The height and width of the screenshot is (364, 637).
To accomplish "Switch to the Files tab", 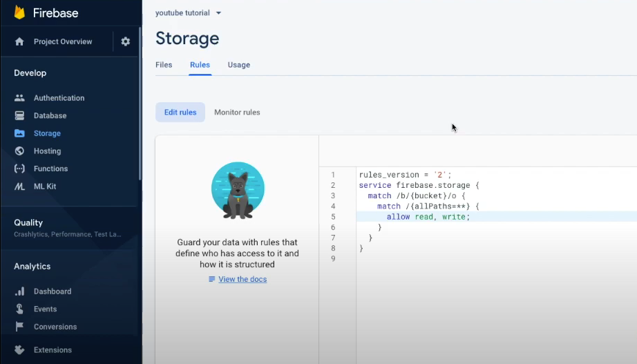I will (x=164, y=65).
